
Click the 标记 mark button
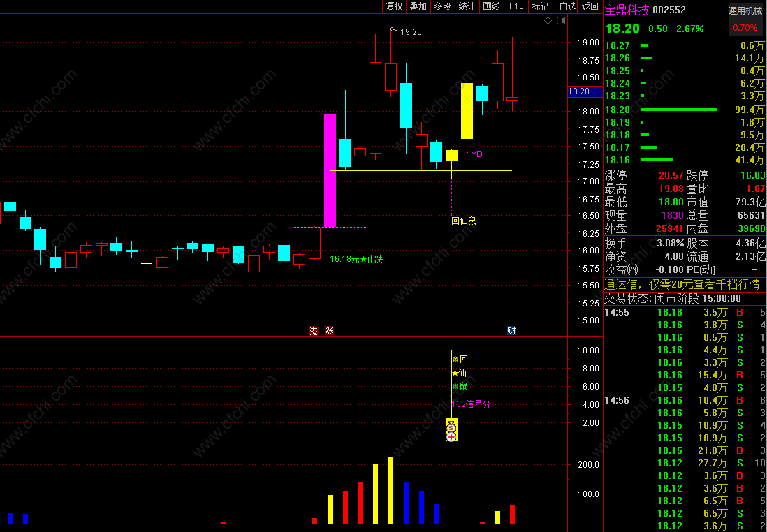[x=541, y=6]
